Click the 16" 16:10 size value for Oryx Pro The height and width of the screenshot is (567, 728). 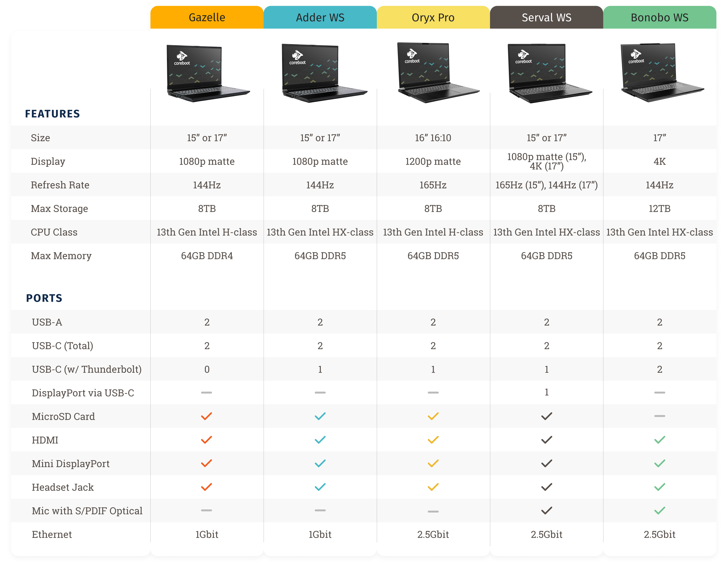point(433,138)
